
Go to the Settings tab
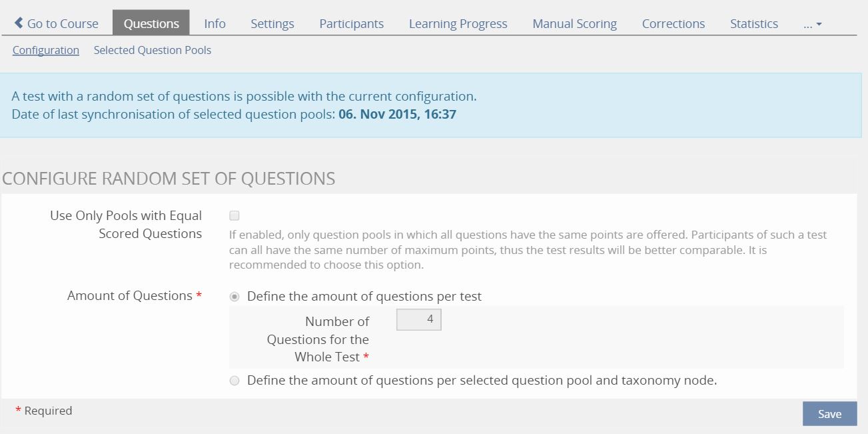pos(272,23)
